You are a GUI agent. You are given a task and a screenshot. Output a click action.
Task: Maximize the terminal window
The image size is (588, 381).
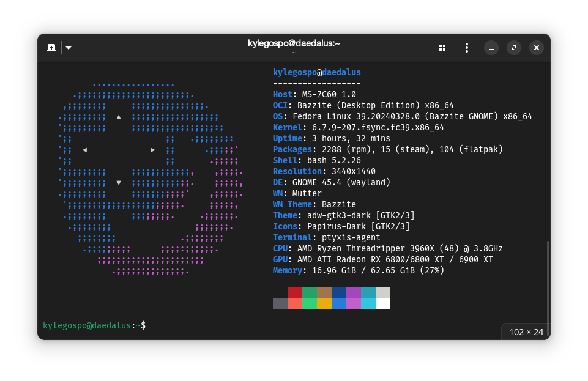[x=514, y=48]
